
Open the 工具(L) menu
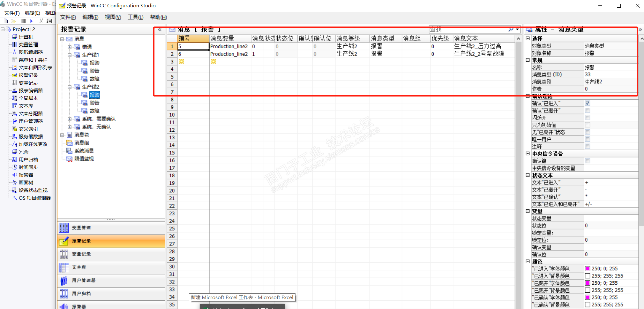136,17
